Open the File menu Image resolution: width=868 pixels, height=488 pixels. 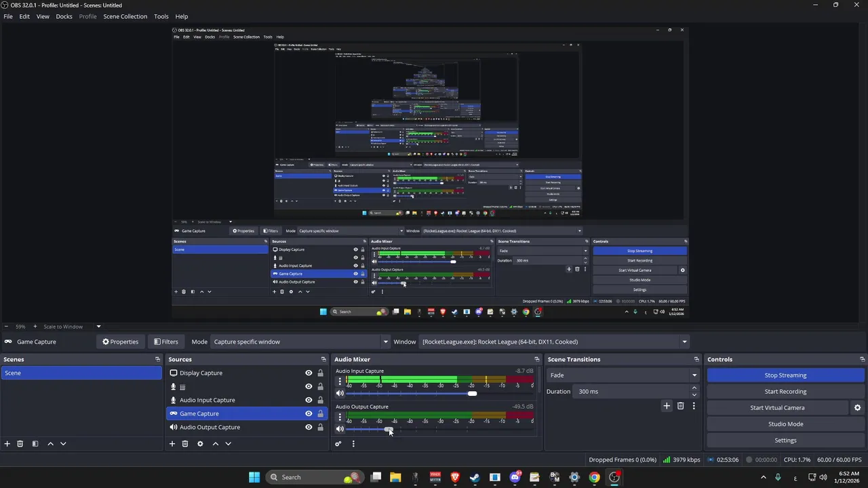8,16
